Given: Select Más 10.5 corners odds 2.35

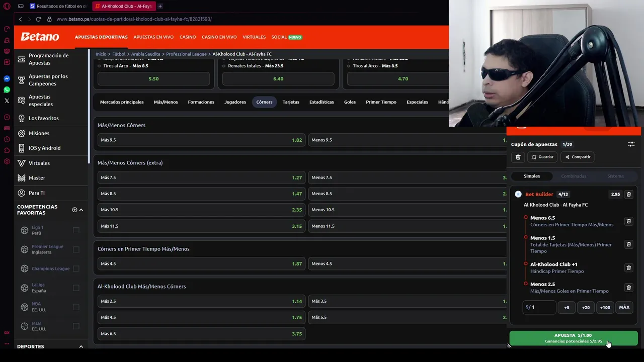Looking at the screenshot, I should coord(201,210).
